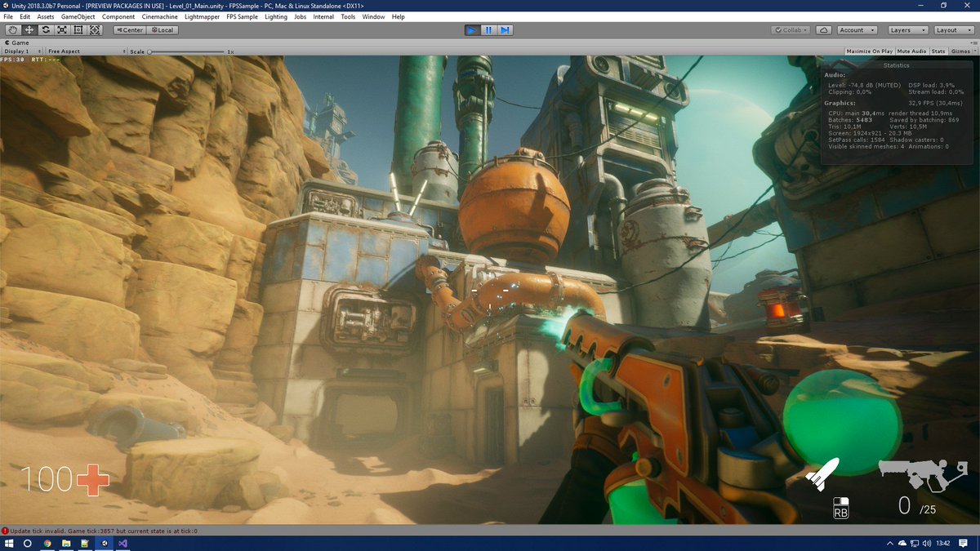Click the health 100 indicator
Screen dimensions: 980x551
[64, 479]
